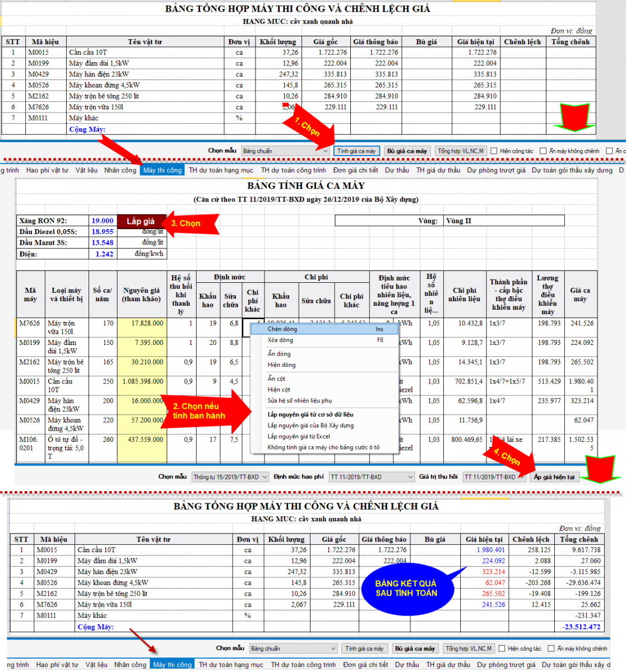Click the highlighted Tính giá ca máy button
This screenshot has width=626, height=672.
click(356, 151)
